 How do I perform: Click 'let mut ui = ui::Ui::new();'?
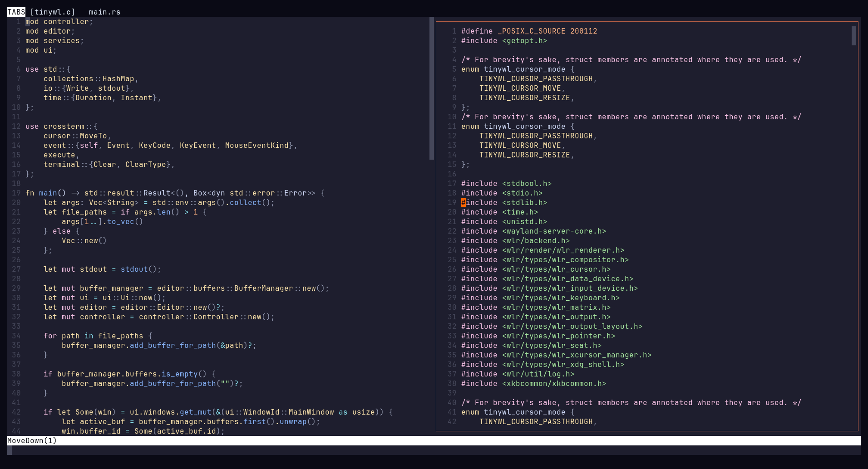104,298
